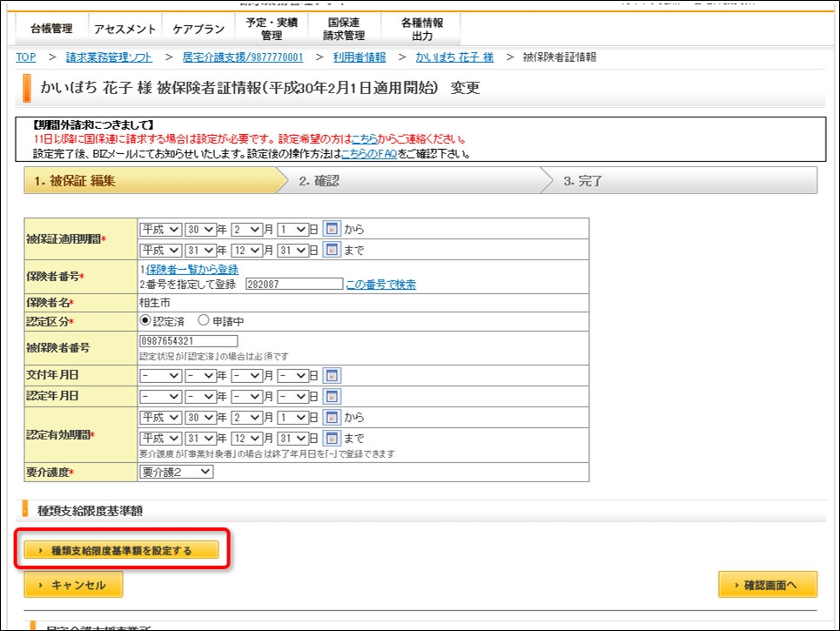Open day dropdown for 認定有効期間 start

click(x=293, y=417)
